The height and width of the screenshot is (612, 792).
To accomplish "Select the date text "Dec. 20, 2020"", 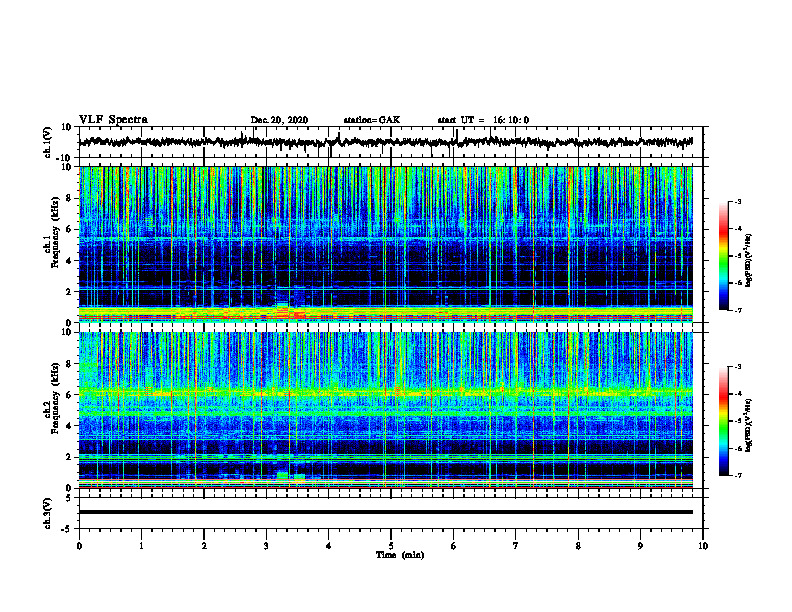I will 279,120.
